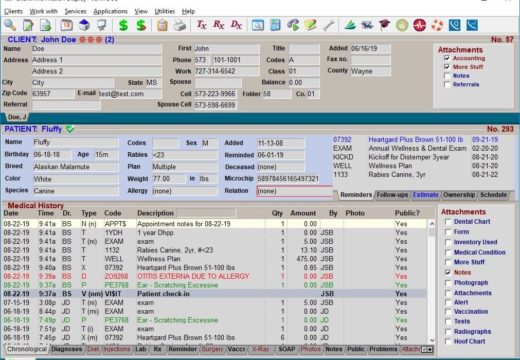Click the magnifying glass search icon

(x=10, y=25)
